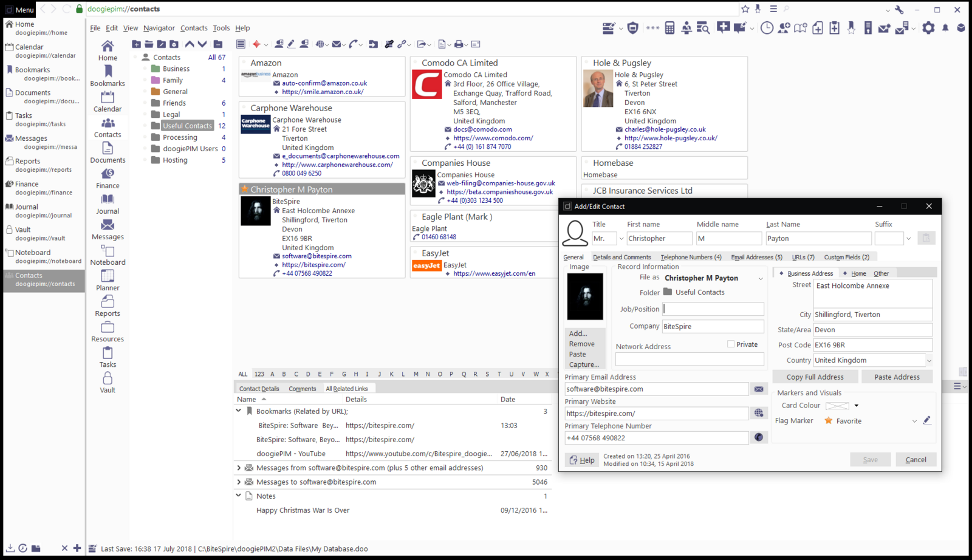Open the Country dropdown
This screenshot has height=560, width=972.
point(929,360)
